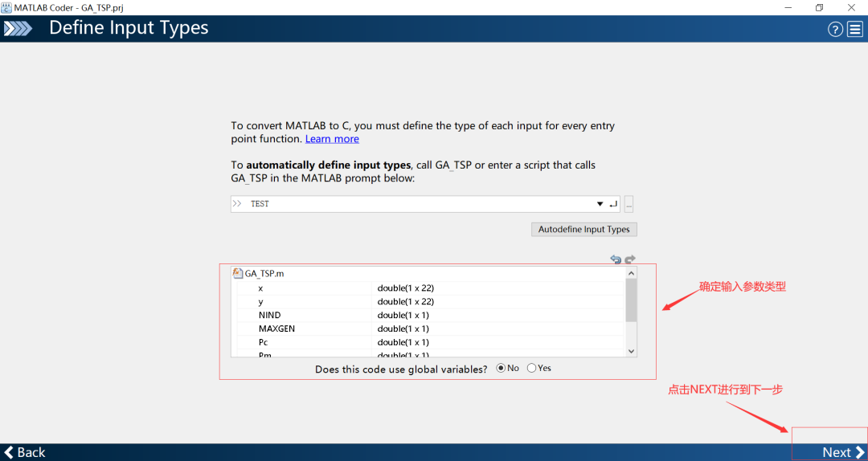Click scroll up arrow of inputs list
The height and width of the screenshot is (461, 868).
pos(632,273)
